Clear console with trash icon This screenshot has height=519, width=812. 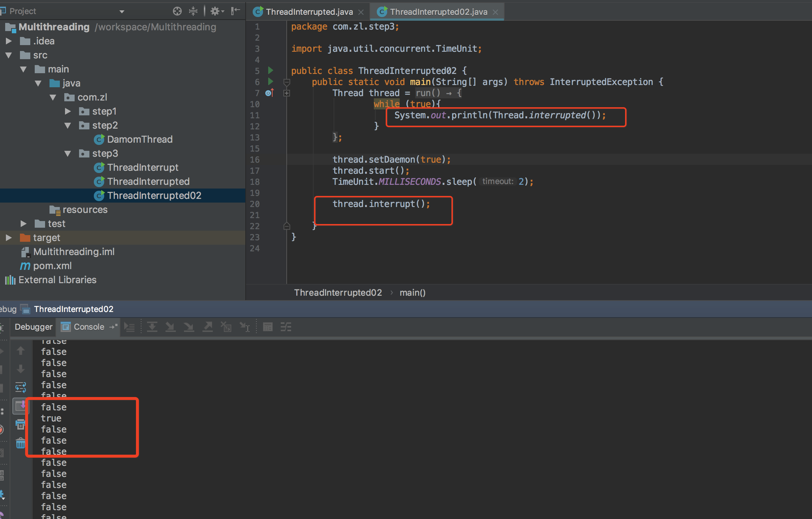(20, 443)
